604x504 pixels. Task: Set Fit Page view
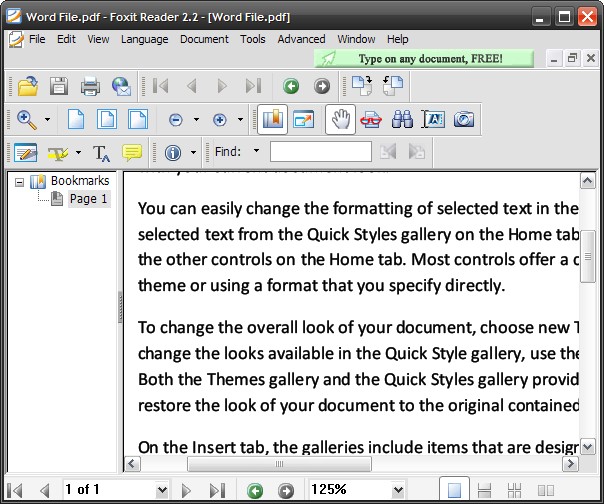(107, 119)
